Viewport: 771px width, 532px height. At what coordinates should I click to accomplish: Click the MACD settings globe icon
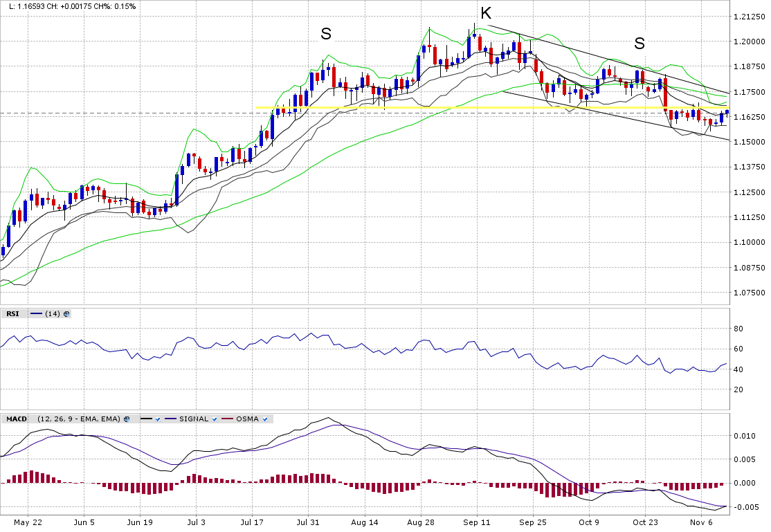tap(127, 419)
